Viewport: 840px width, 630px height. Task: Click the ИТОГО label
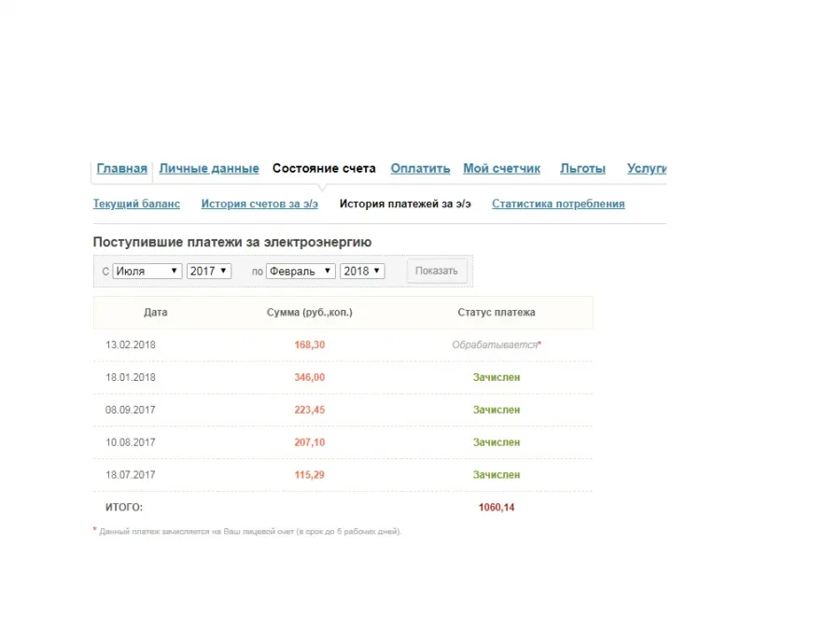[124, 508]
